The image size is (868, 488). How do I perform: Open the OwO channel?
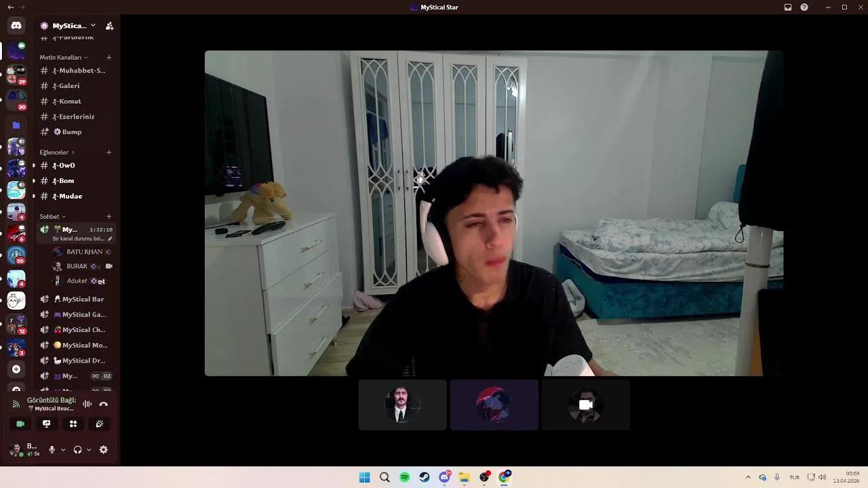(x=76, y=165)
